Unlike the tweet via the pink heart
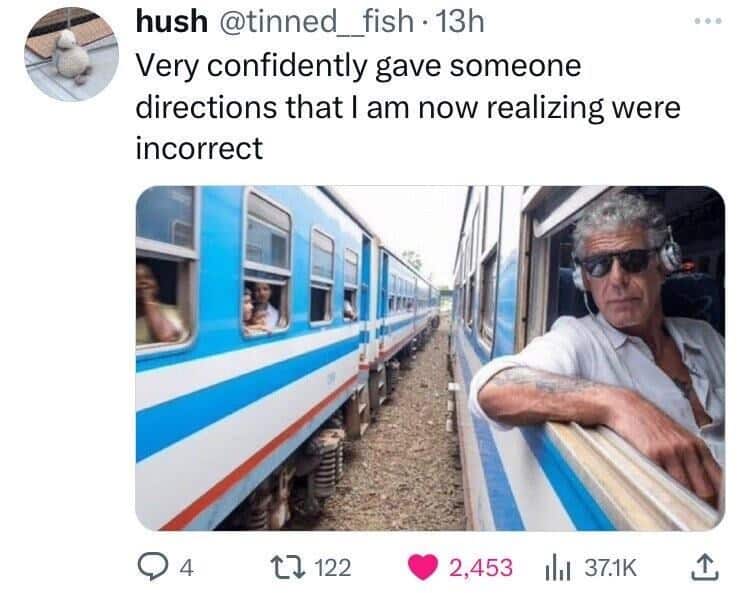 pos(423,567)
